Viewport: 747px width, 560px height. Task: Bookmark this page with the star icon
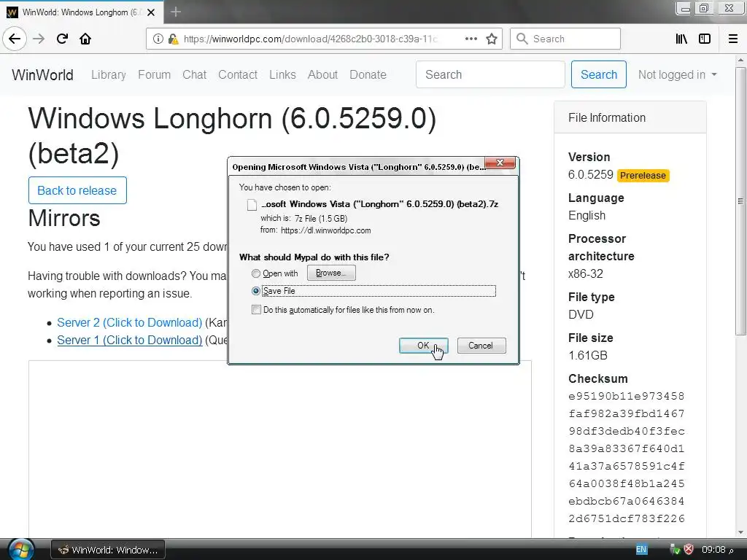click(492, 39)
